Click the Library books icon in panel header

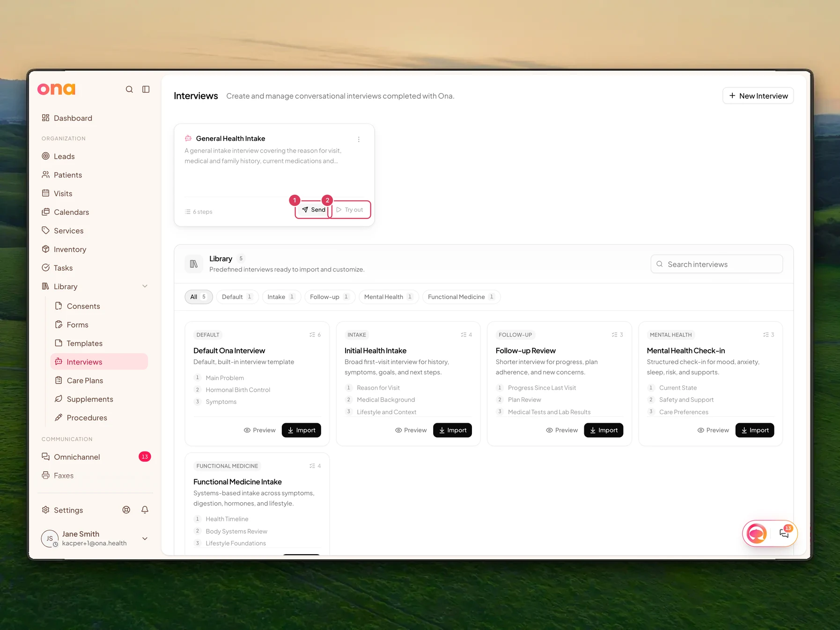[194, 264]
